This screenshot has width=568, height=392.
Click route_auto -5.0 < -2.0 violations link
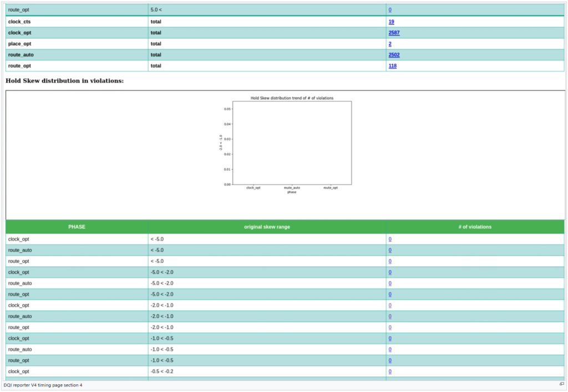coord(390,283)
